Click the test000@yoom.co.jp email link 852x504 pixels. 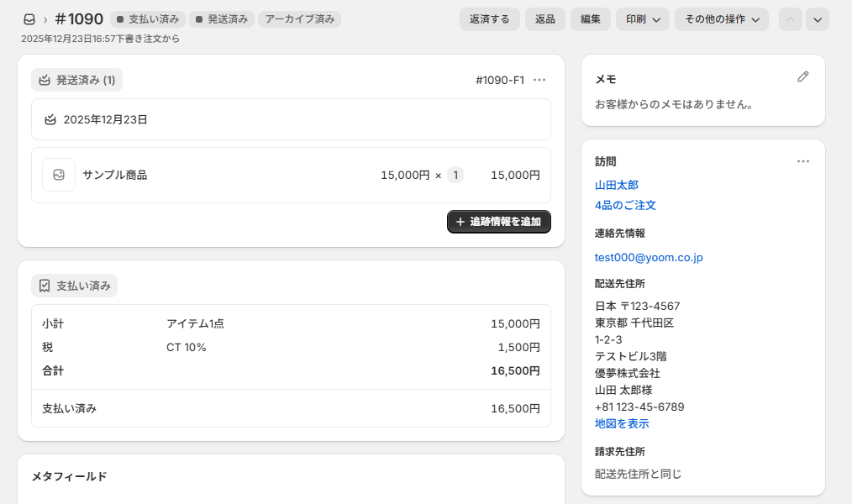click(x=649, y=257)
